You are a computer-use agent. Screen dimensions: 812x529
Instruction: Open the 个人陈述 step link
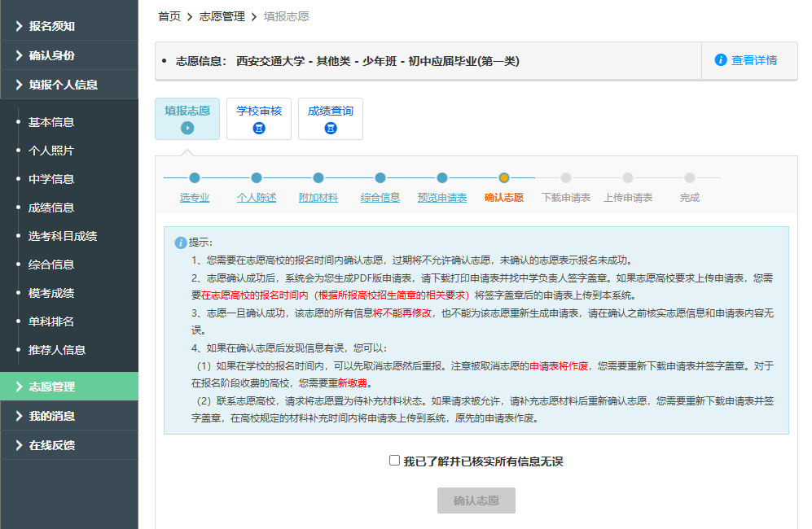(x=257, y=198)
